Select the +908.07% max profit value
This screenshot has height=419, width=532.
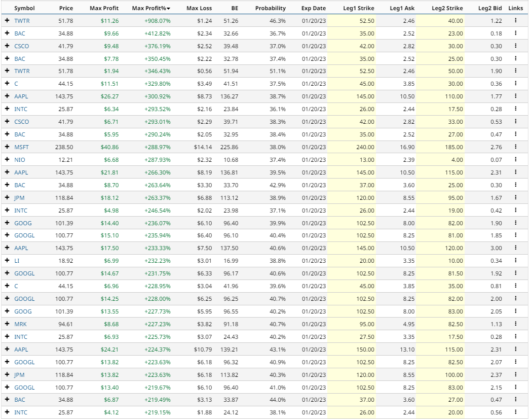pyautogui.click(x=158, y=21)
